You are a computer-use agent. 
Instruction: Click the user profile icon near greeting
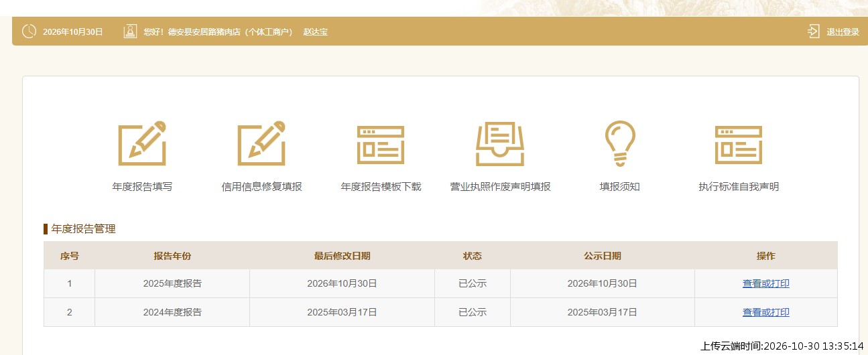tap(130, 31)
